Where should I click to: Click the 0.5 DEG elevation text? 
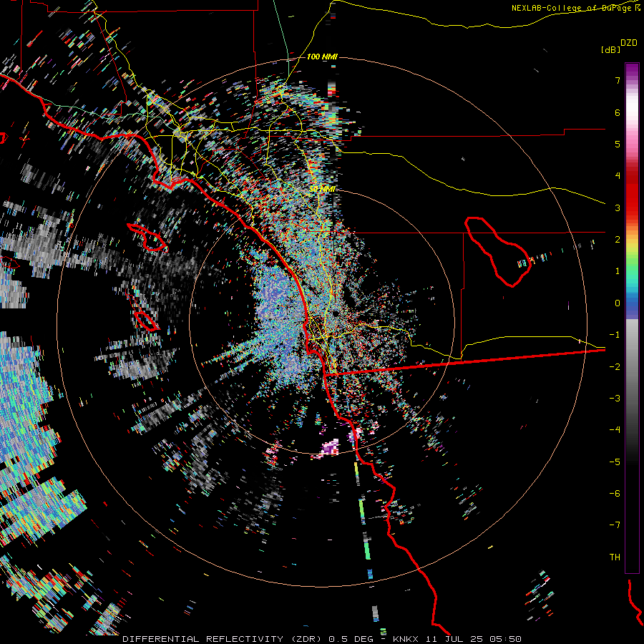pyautogui.click(x=351, y=639)
